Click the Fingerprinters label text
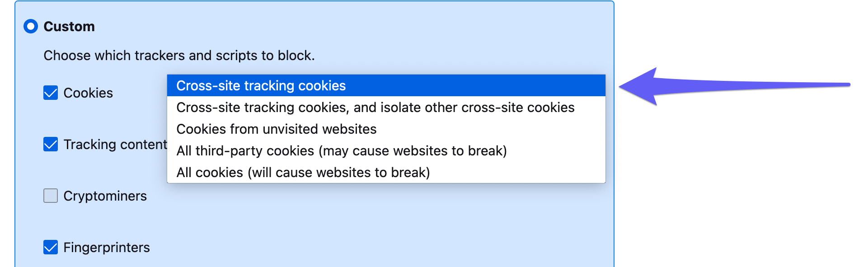 click(107, 248)
